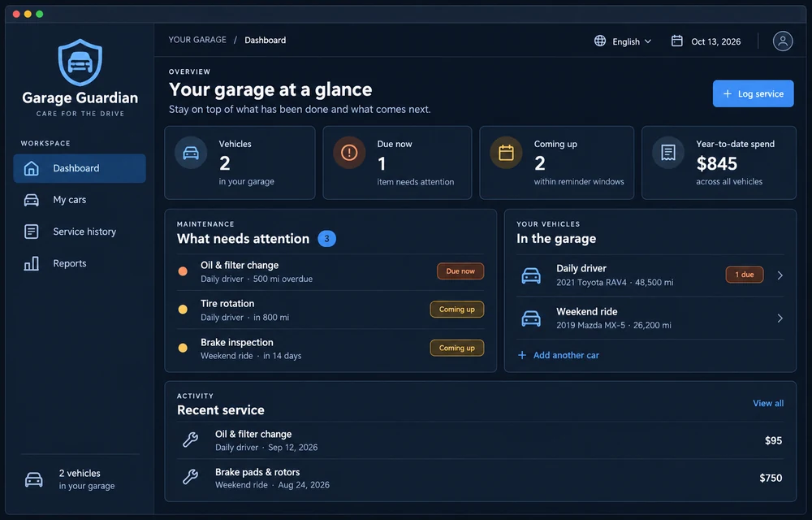Image resolution: width=812 pixels, height=520 pixels.
Task: Click Coming up badge for Brake inspection
Action: pos(456,348)
